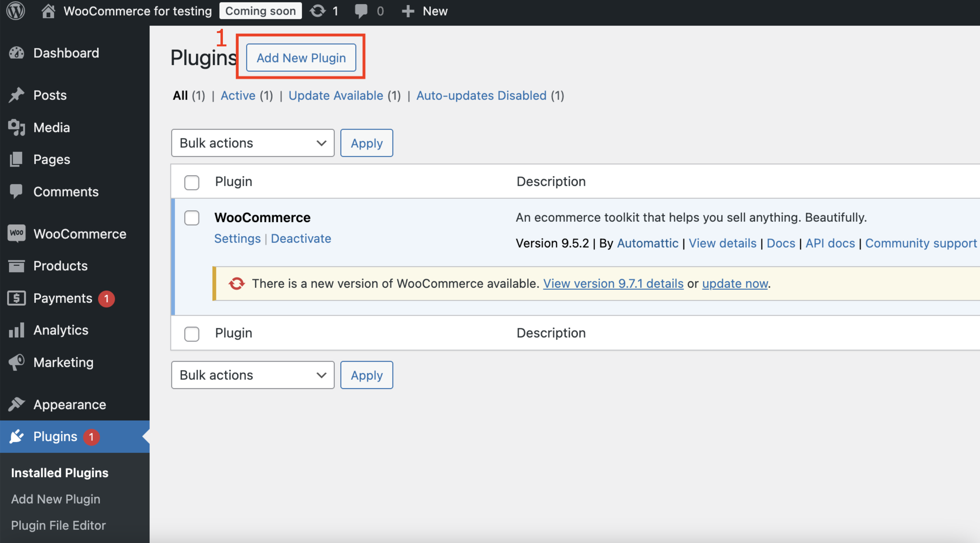
Task: Open the Pages menu item
Action: (52, 160)
